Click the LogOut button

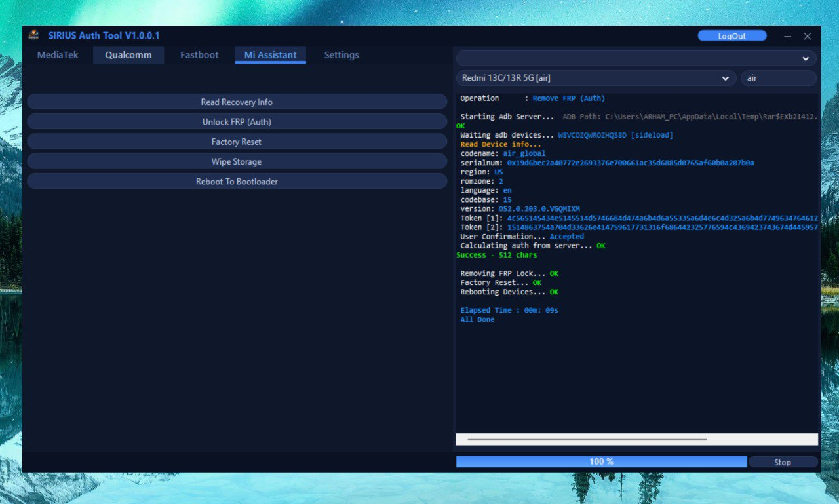coord(732,36)
